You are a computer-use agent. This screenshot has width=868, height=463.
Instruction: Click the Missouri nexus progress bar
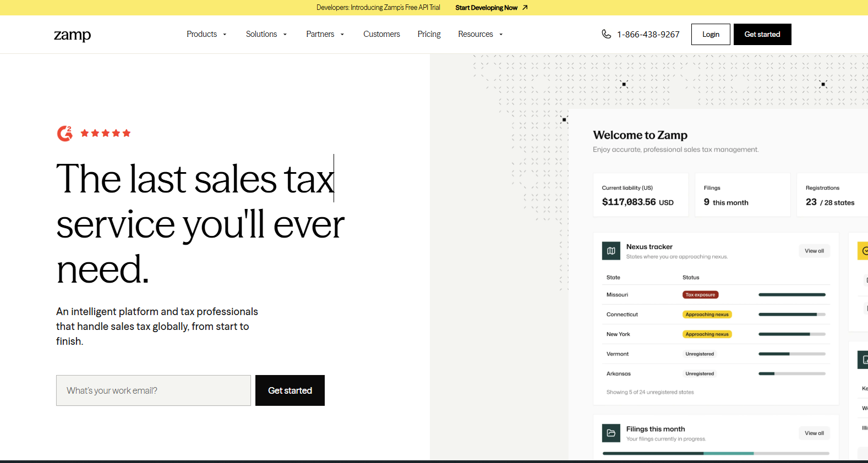coord(791,295)
